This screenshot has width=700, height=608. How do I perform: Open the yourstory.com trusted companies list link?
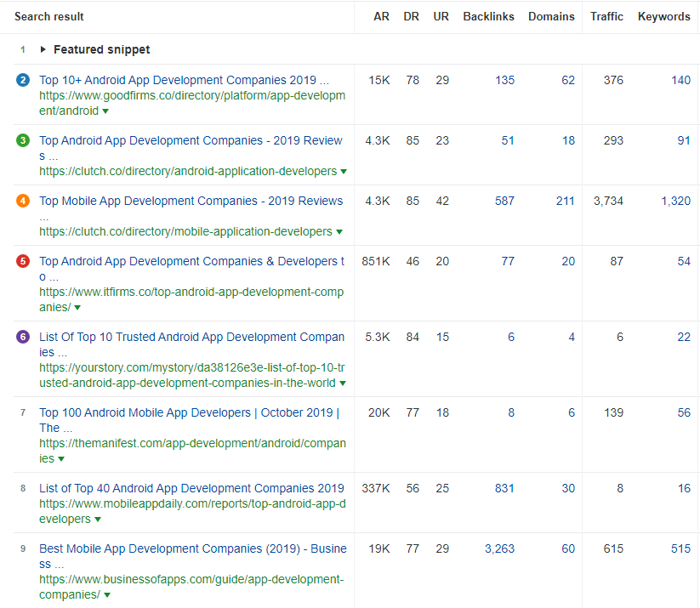pyautogui.click(x=190, y=337)
